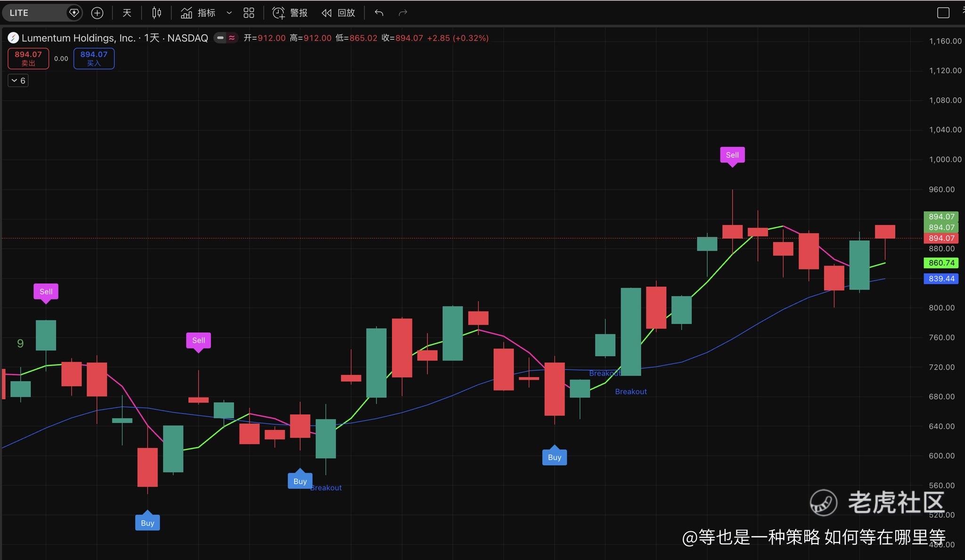
Task: Collapse the indicator legend showing 6
Action: pos(18,81)
